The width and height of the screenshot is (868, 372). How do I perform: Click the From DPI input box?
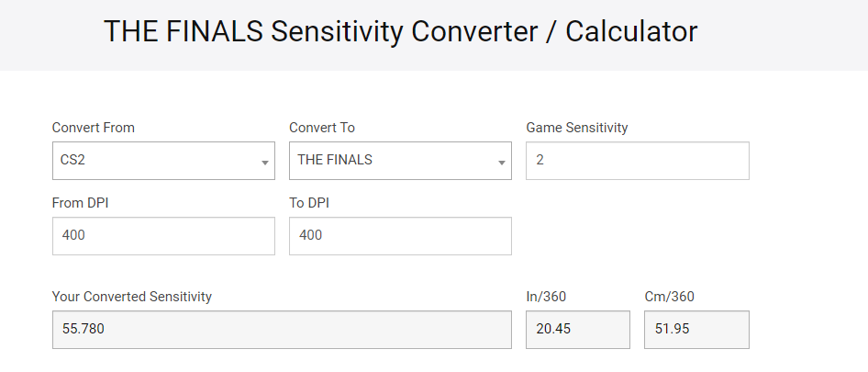163,236
